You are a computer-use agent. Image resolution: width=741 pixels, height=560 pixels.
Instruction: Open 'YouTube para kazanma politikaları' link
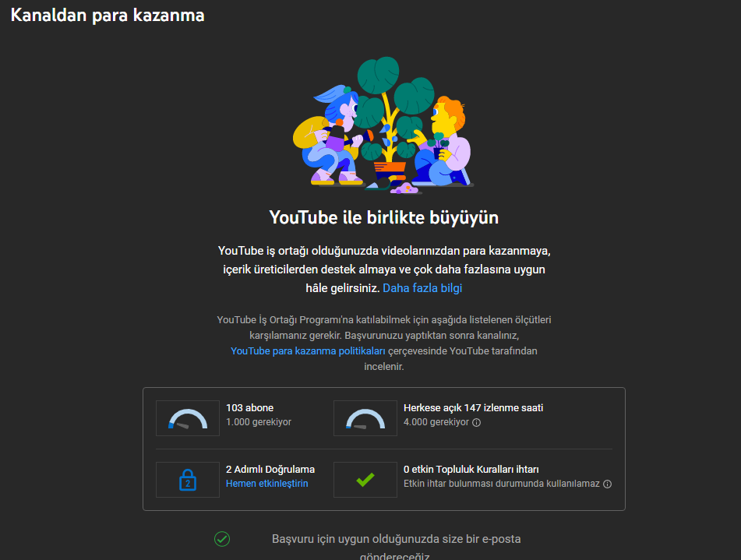pyautogui.click(x=308, y=351)
